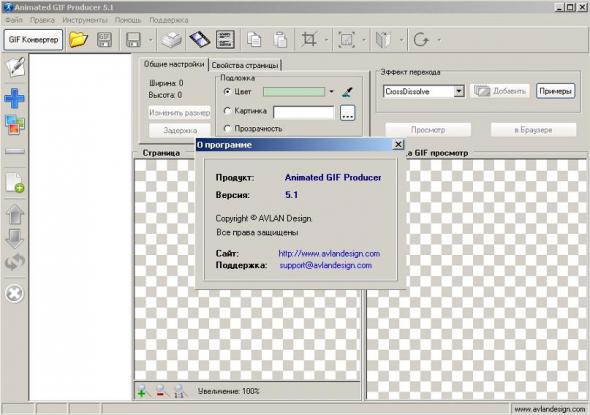This screenshot has height=415, width=590.
Task: Click the new blank page icon
Action: point(15,182)
